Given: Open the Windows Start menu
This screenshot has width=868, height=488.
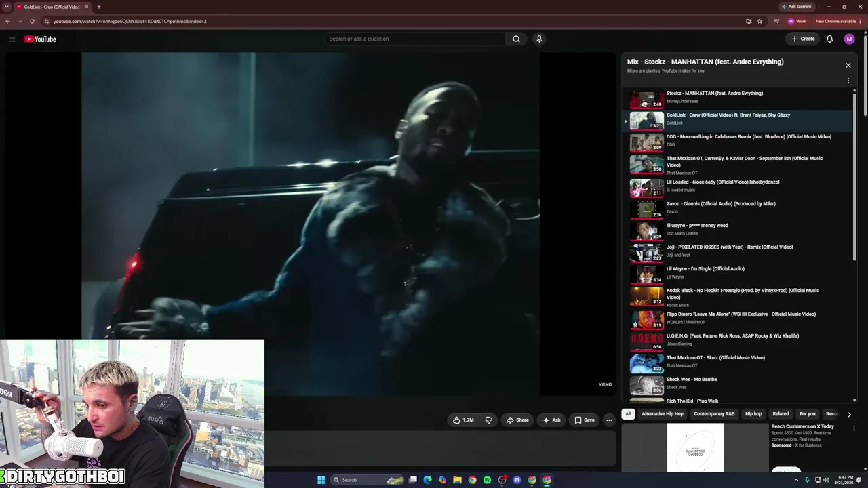Looking at the screenshot, I should coord(321,480).
